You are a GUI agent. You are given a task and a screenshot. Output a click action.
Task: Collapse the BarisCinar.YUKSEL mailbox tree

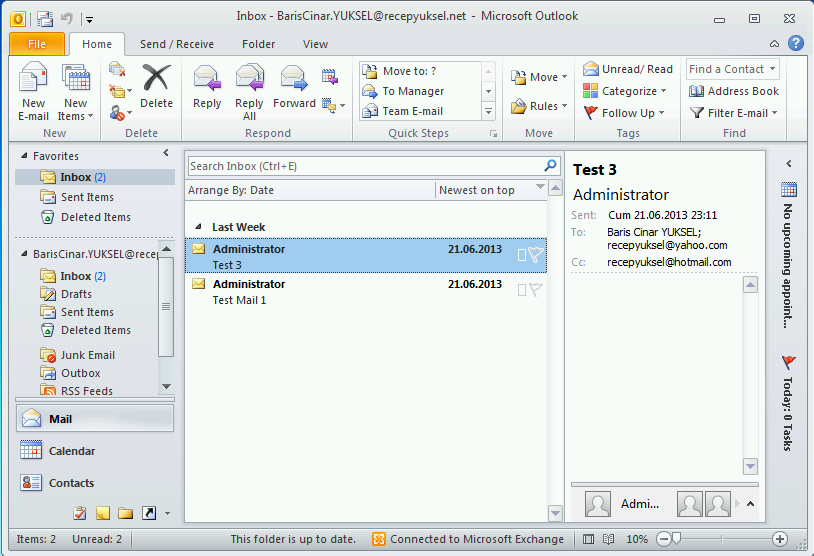pyautogui.click(x=24, y=254)
